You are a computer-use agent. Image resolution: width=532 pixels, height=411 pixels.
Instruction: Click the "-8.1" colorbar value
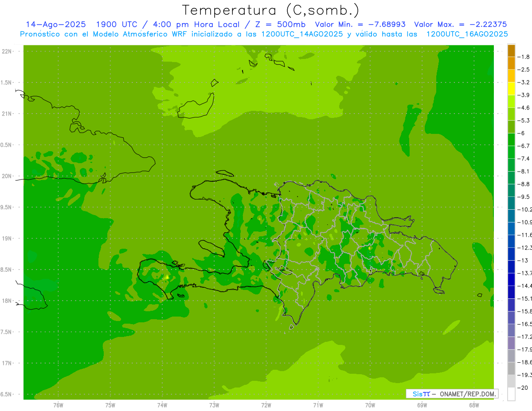[524, 172]
